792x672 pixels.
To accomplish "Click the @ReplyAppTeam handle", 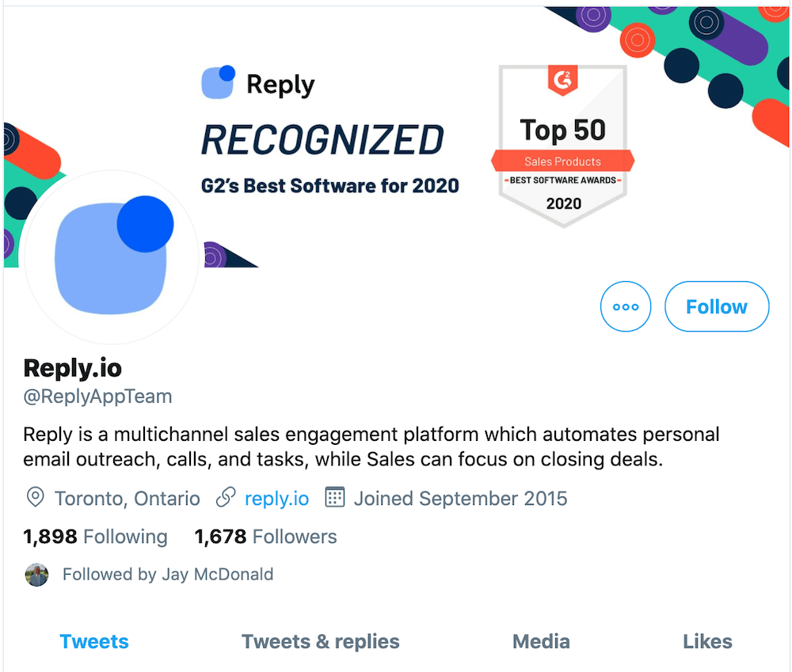I will (97, 397).
